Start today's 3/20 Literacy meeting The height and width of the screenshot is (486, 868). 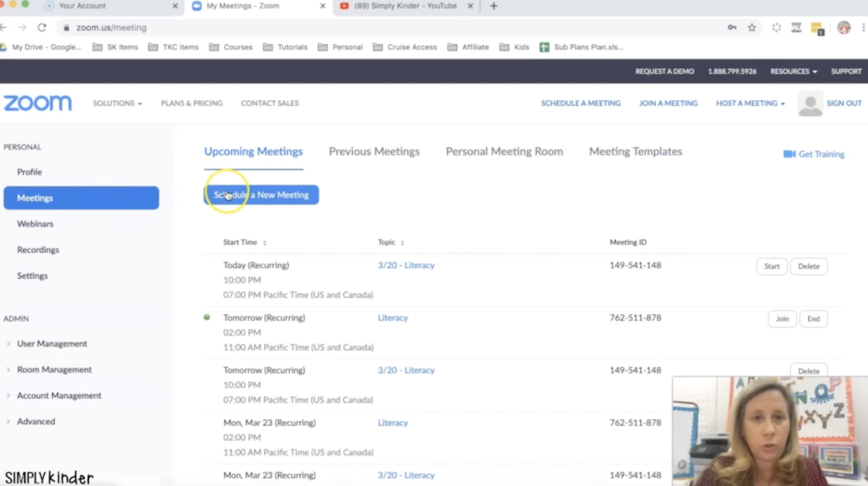pyautogui.click(x=771, y=266)
